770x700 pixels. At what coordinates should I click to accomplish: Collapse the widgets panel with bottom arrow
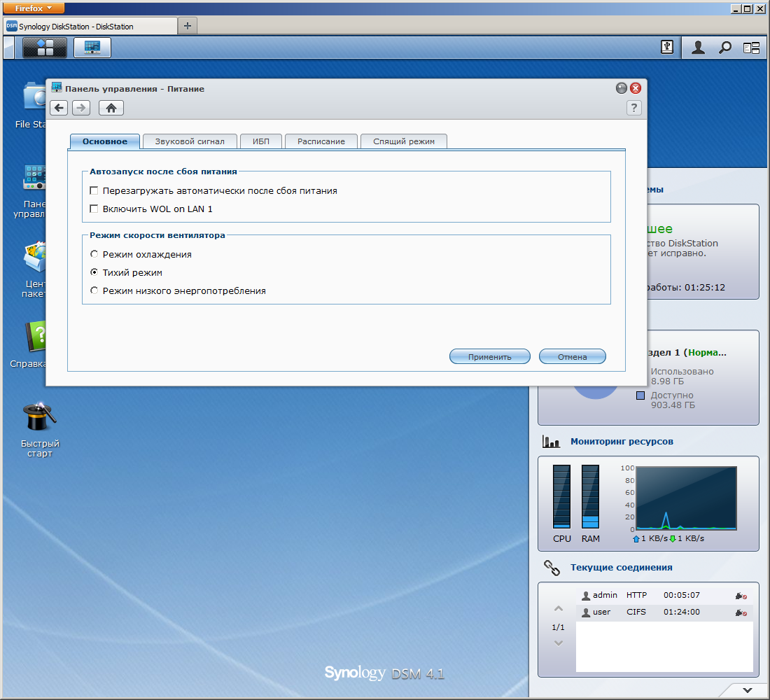coord(747,690)
